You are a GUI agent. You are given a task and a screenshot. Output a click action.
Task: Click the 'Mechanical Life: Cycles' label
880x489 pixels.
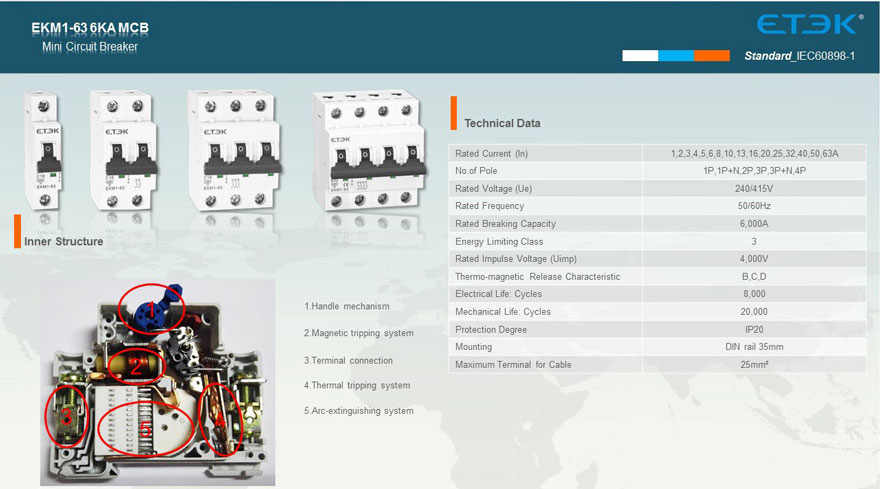pos(503,312)
